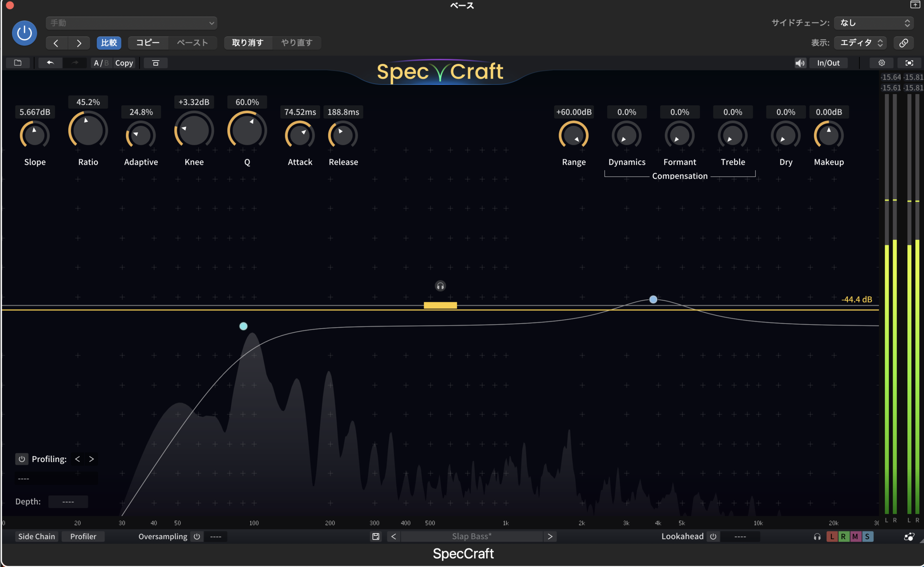Click the Slope knob
This screenshot has width=924, height=567.
(35, 135)
